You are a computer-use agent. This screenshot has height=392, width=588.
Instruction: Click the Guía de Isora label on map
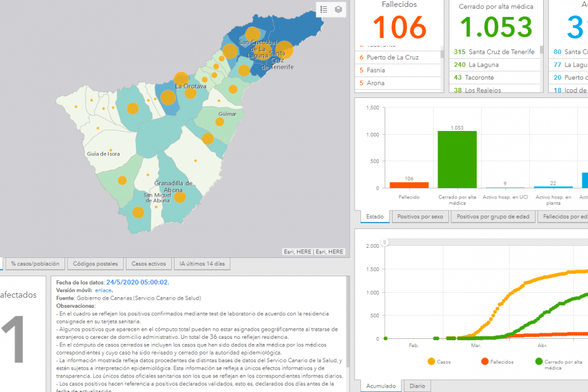click(x=103, y=154)
